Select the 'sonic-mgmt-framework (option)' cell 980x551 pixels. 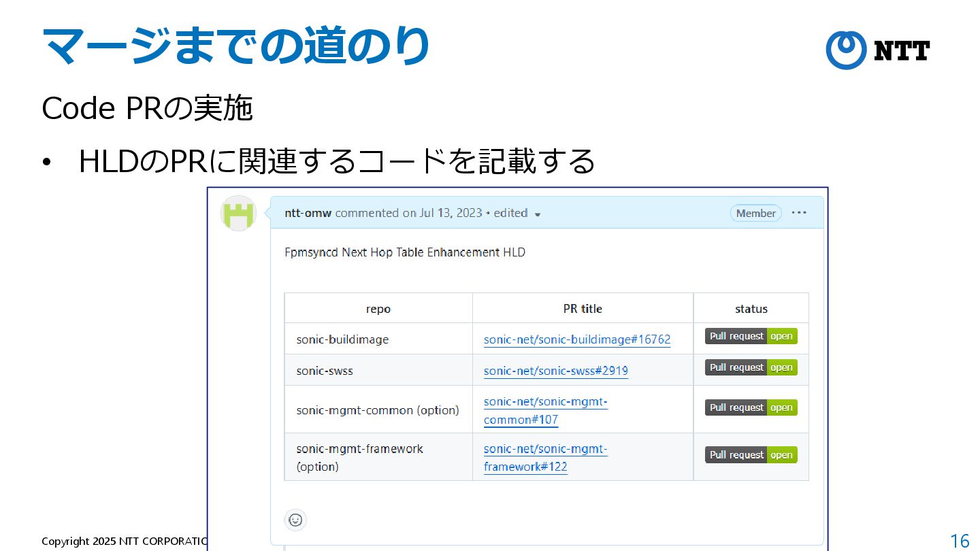(378, 458)
